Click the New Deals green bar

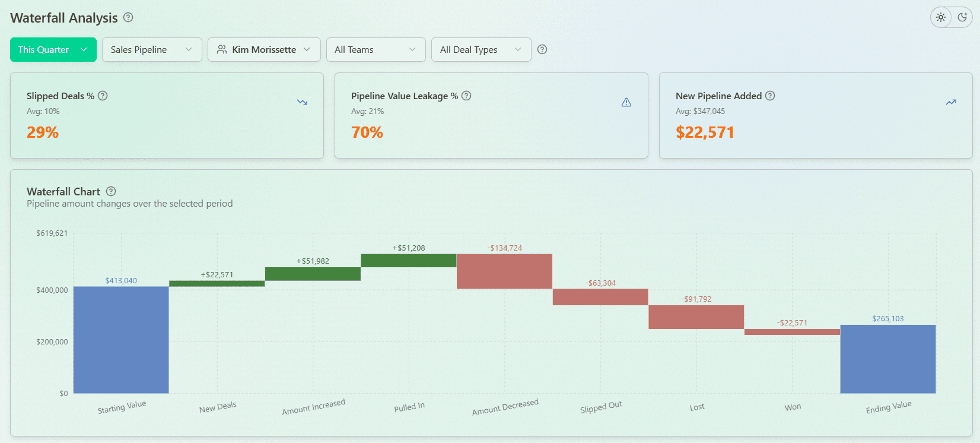(x=217, y=284)
